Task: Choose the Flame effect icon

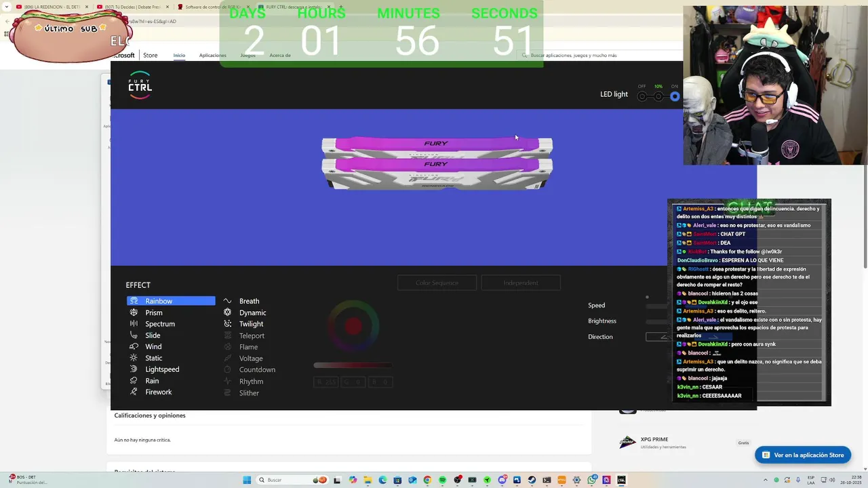Action: coord(227,347)
